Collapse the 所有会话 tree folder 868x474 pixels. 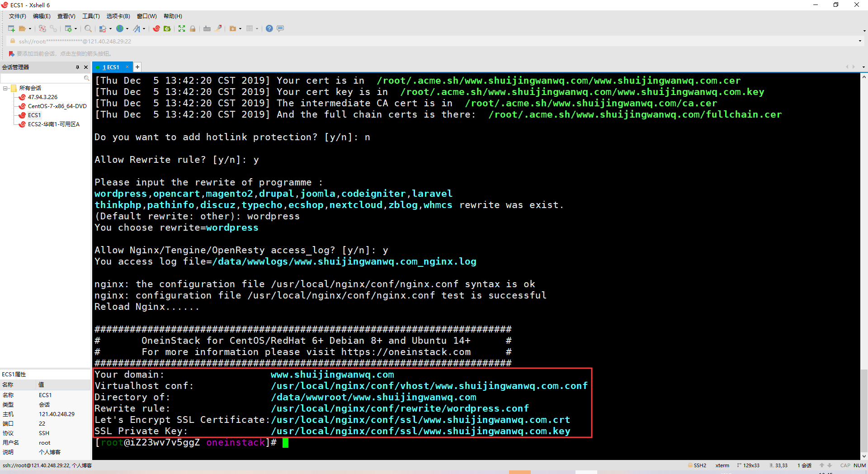pos(5,88)
